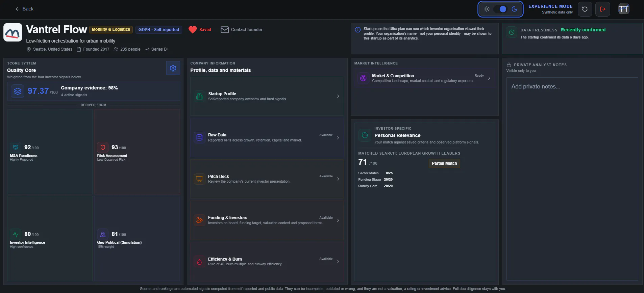Image resolution: width=644 pixels, height=293 pixels.
Task: Click the Vantrel Flow company logo
Action: (x=13, y=32)
